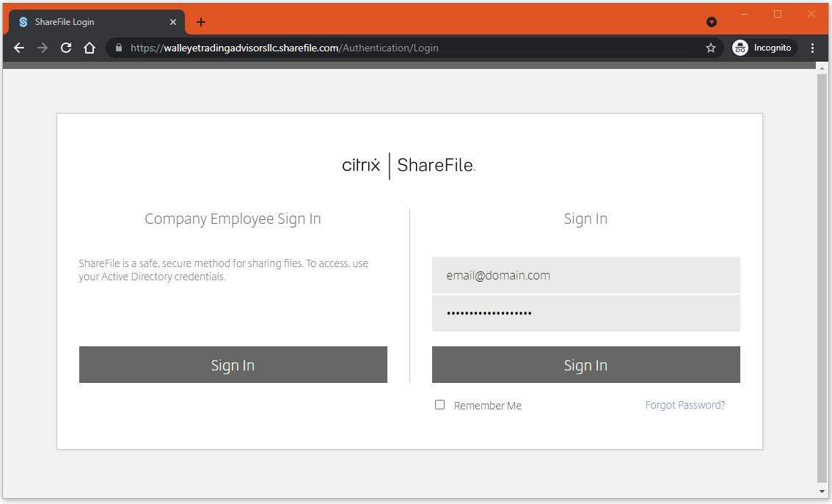Click the email@domain.com field

tap(585, 275)
